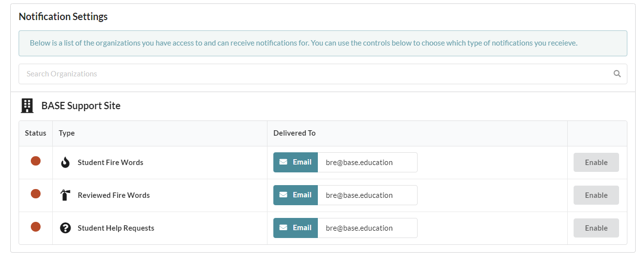The height and width of the screenshot is (262, 644).
Task: Click the Type column header
Action: coord(67,133)
